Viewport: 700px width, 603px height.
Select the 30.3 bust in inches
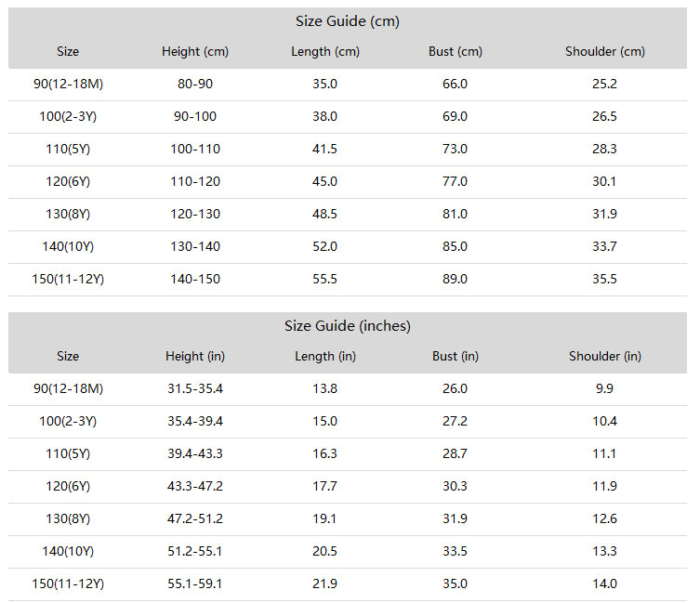pos(455,486)
